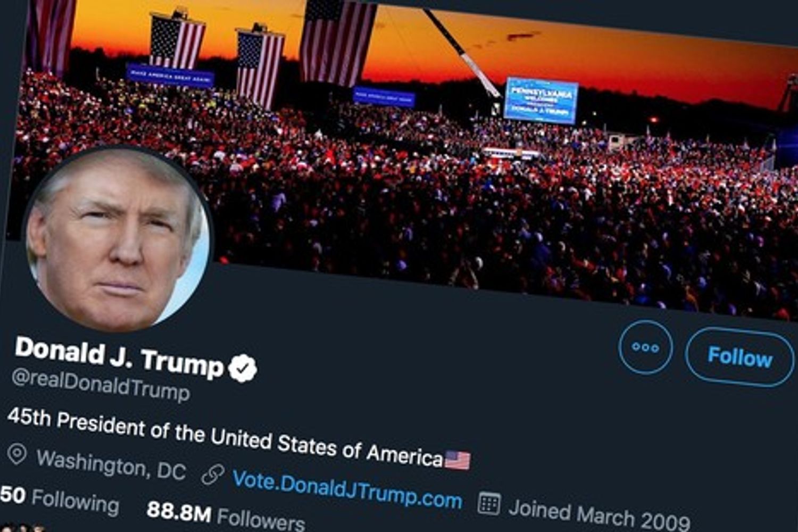Open the three-dot more options menu

coord(645,347)
